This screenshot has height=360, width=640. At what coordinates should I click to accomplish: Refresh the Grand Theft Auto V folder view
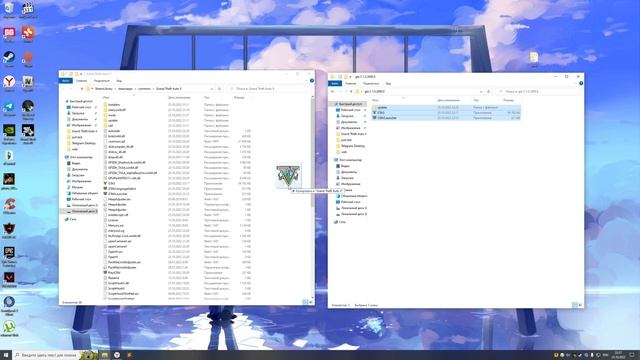(x=219, y=89)
